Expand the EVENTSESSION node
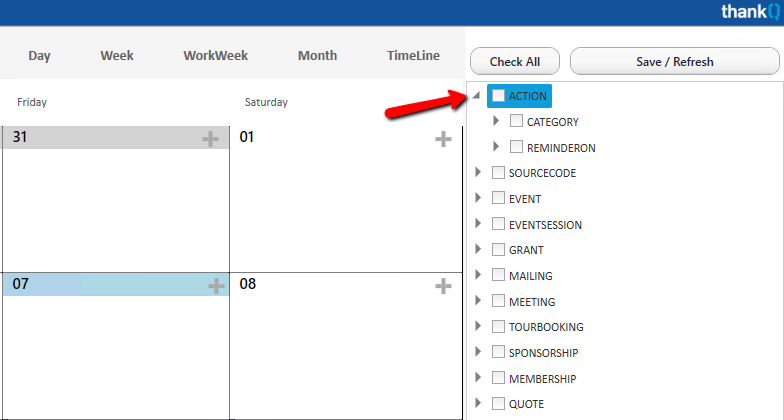Screen dimensions: 784x420 tap(478, 224)
